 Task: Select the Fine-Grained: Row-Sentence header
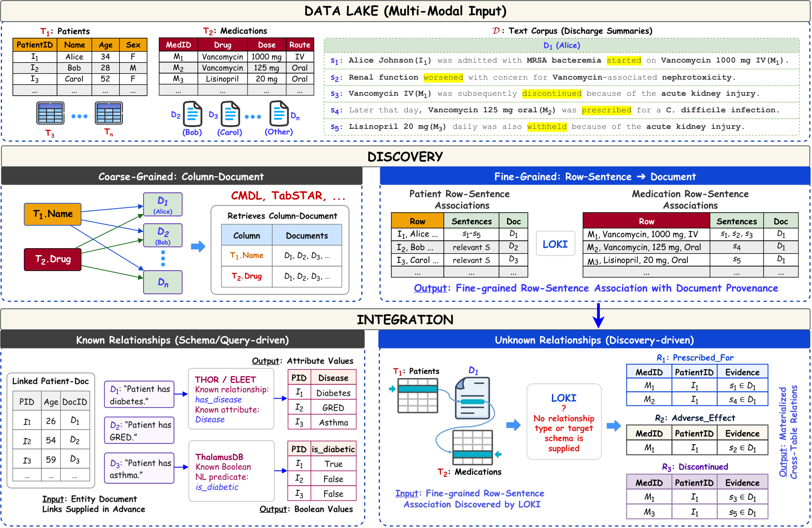(x=595, y=176)
